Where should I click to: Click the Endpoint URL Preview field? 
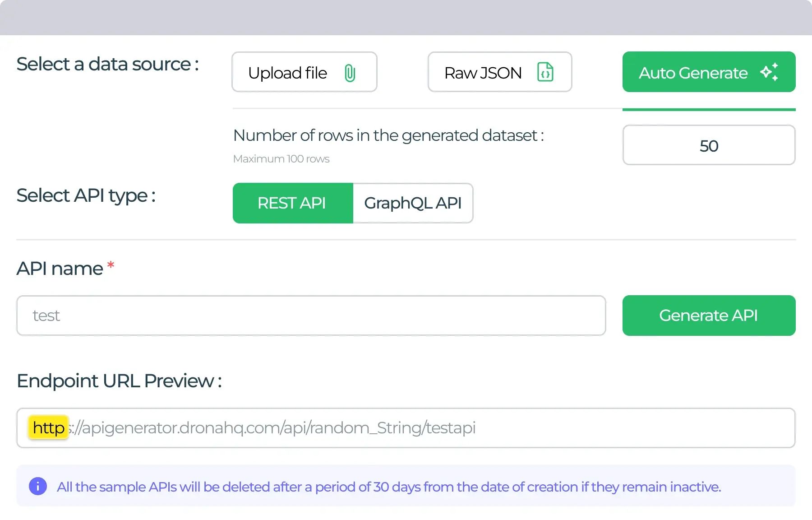[x=406, y=428]
